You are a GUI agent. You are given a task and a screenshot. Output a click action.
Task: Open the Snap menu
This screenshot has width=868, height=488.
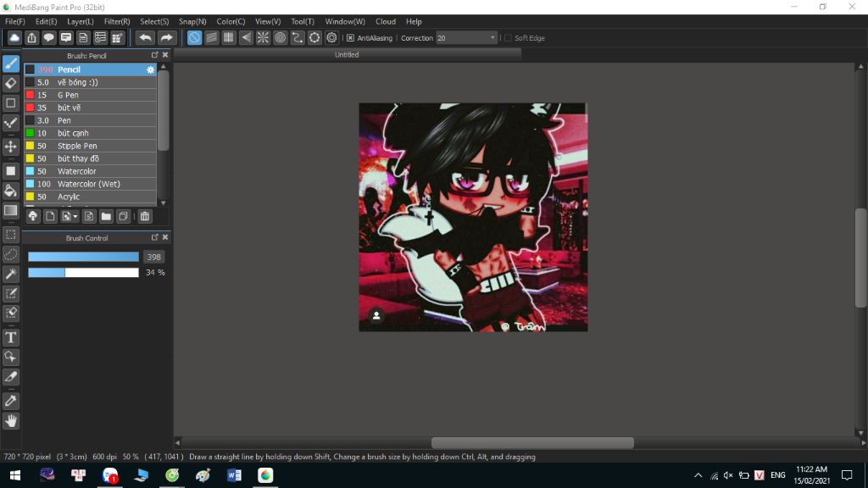pos(192,21)
